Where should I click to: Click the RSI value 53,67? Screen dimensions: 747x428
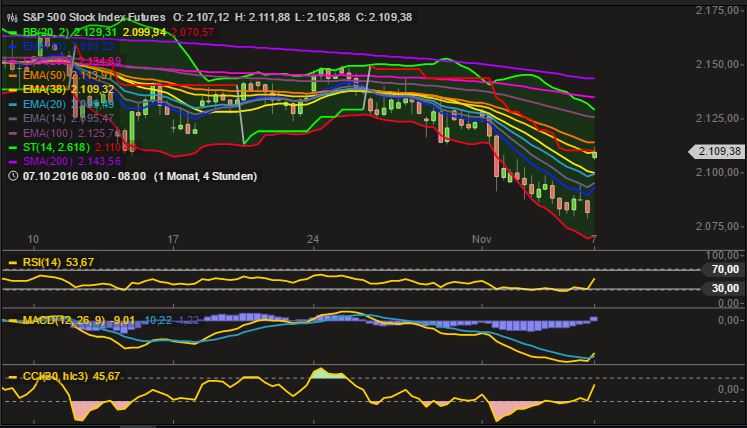pos(80,263)
